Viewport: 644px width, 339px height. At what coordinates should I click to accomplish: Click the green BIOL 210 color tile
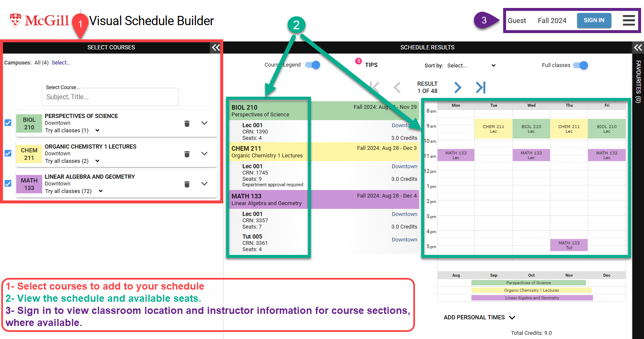tap(29, 123)
